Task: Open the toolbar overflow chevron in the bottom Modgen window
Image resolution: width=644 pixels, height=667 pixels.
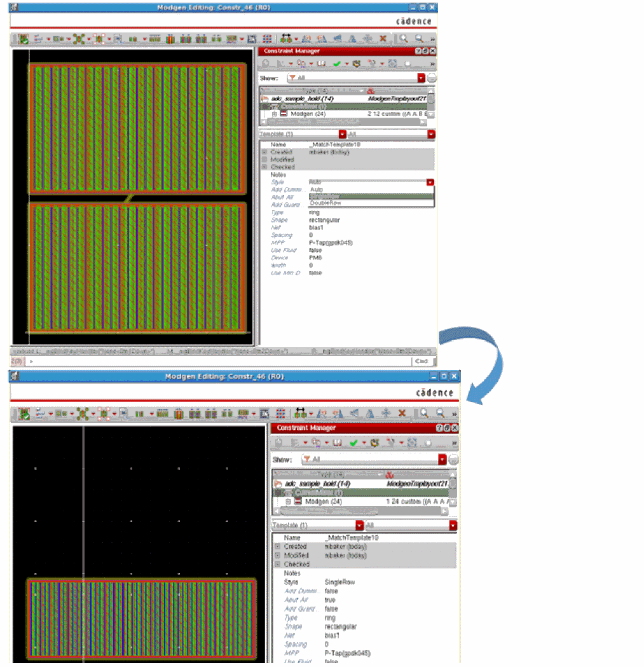Action: point(455,413)
